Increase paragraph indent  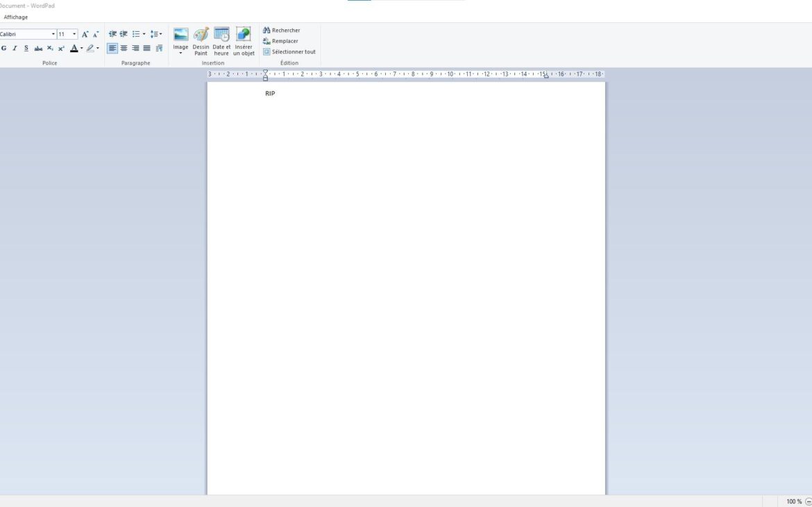tap(123, 33)
